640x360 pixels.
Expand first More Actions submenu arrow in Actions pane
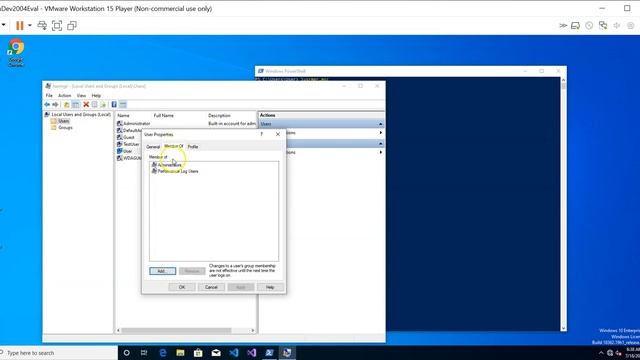(380, 133)
